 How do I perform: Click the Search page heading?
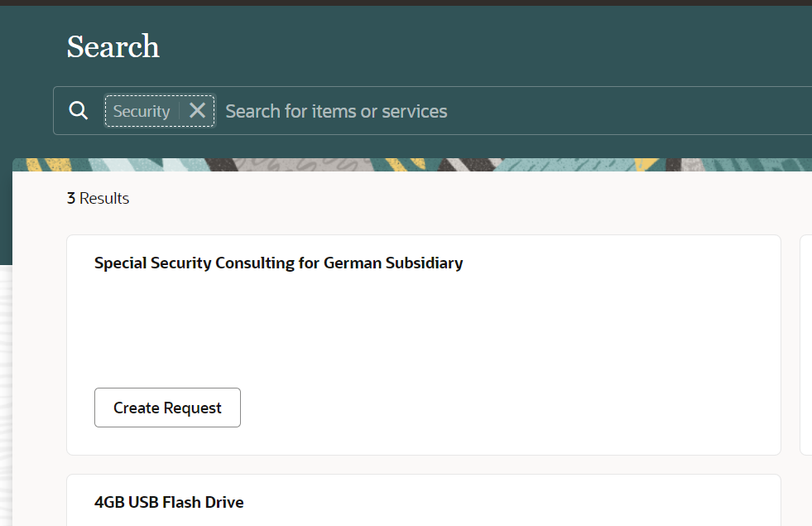tap(113, 47)
